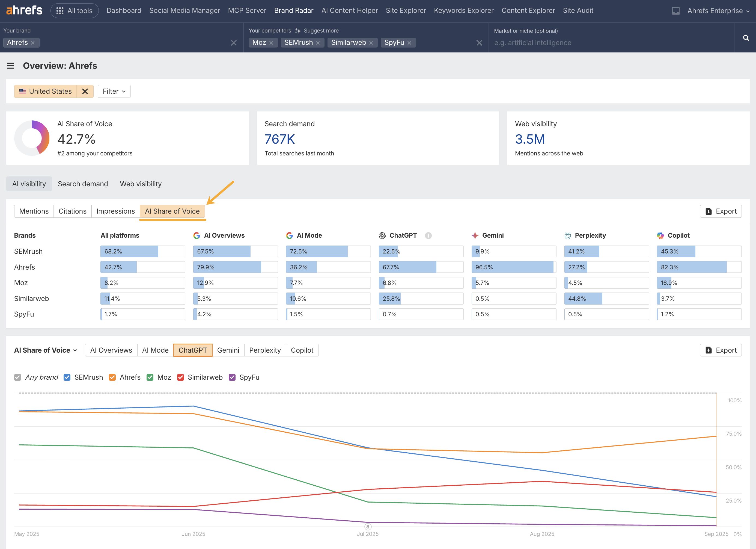This screenshot has height=549, width=756.
Task: Open Keywords Explorer in top navigation
Action: (x=464, y=10)
